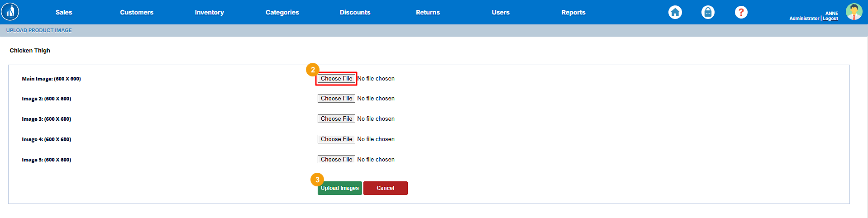
Task: Choose file for Image 5
Action: [x=336, y=160]
